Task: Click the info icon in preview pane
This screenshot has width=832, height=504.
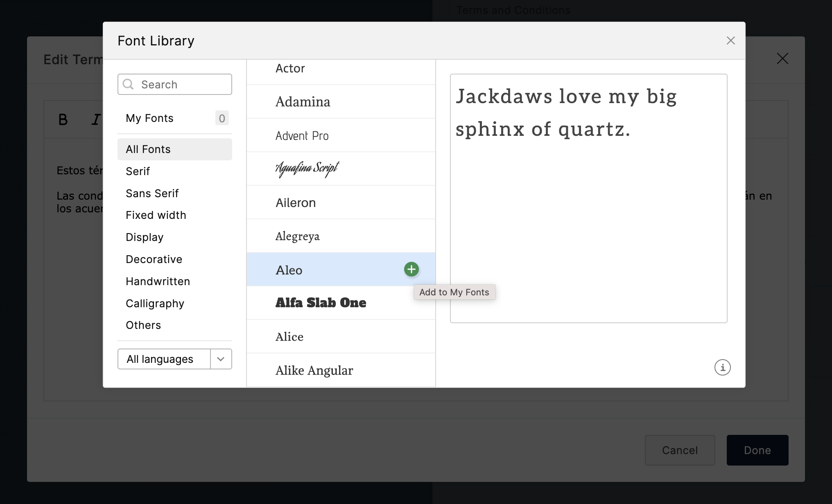Action: 722,367
